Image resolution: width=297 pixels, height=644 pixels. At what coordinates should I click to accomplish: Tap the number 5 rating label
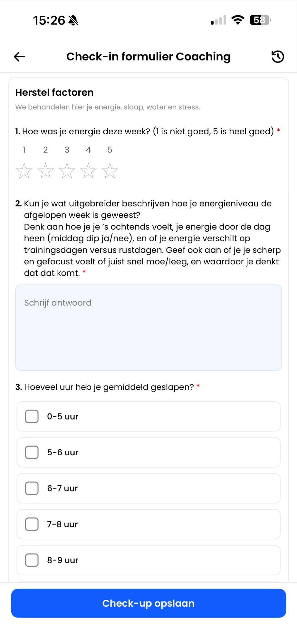(110, 150)
